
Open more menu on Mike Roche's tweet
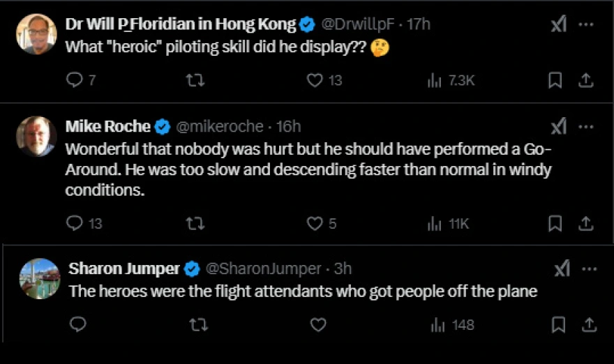click(x=587, y=127)
